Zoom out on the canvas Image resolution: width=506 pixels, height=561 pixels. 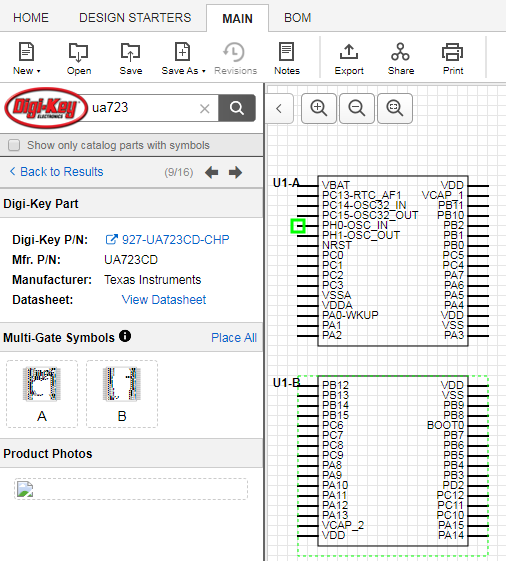[357, 108]
